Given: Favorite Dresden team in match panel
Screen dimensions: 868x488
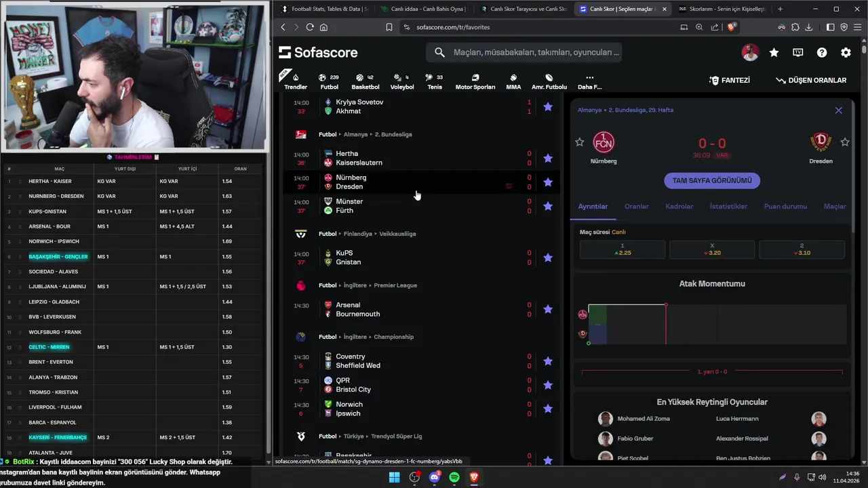Looking at the screenshot, I should 845,142.
